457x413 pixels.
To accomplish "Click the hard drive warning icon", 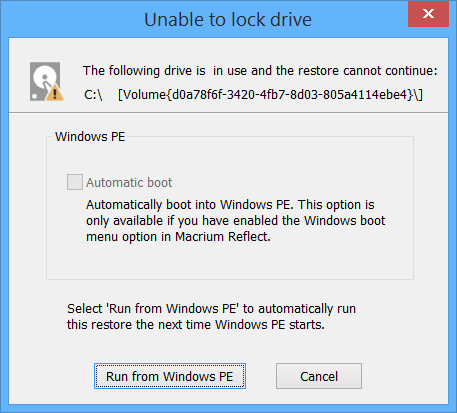I will click(x=46, y=81).
